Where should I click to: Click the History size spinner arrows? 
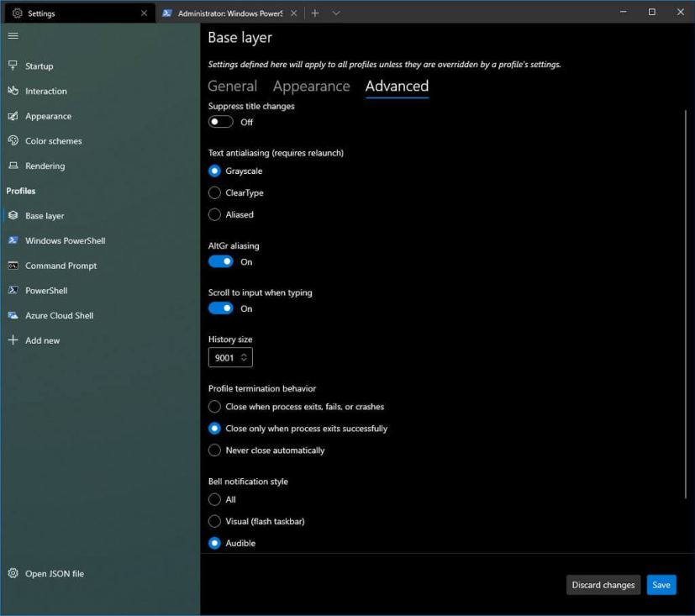click(244, 357)
